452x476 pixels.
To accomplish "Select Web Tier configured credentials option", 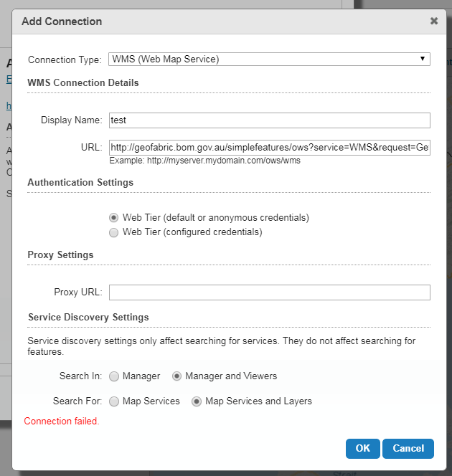I will (113, 232).
